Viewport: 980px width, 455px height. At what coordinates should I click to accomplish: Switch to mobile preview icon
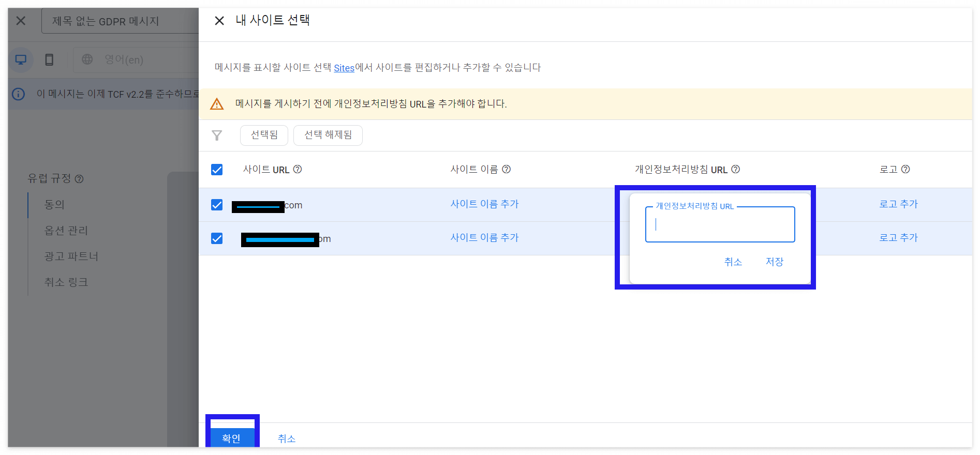coord(49,59)
